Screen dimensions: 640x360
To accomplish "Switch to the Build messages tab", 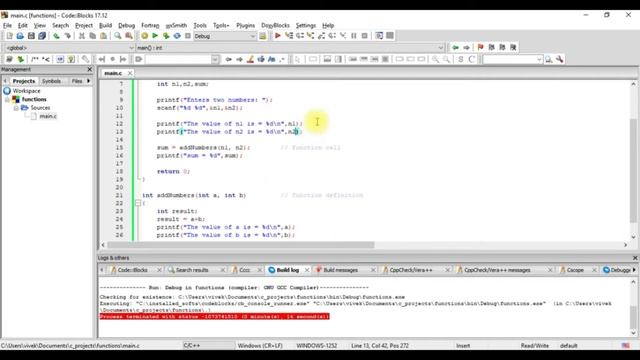I will point(340,270).
